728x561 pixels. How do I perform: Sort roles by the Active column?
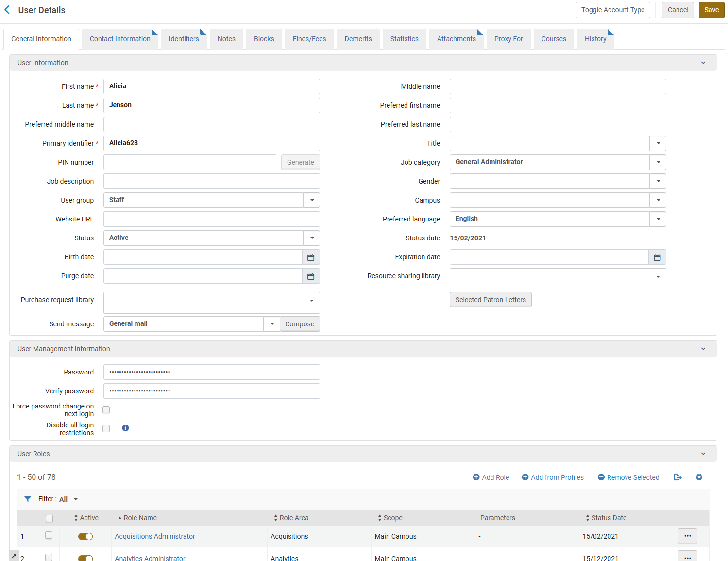pos(86,518)
